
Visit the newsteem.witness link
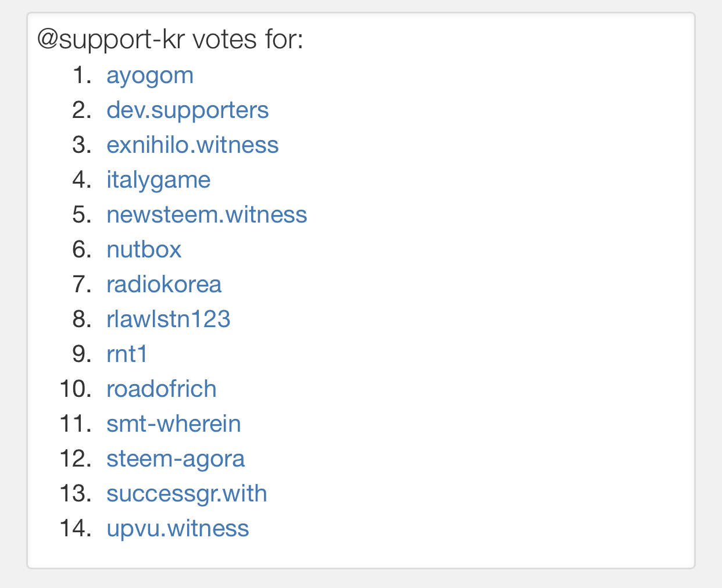(x=206, y=215)
